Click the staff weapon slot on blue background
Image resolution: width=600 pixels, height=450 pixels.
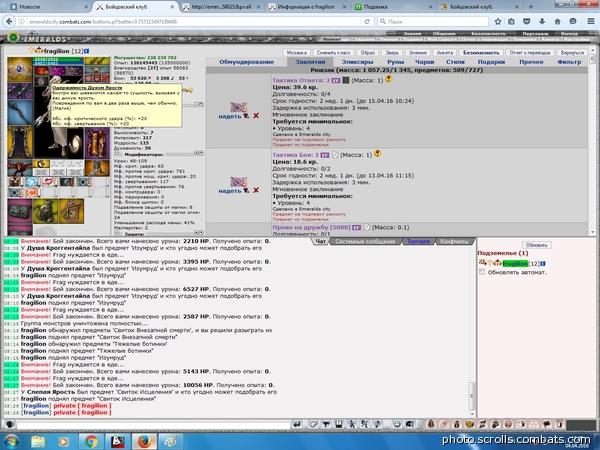tap(20, 113)
